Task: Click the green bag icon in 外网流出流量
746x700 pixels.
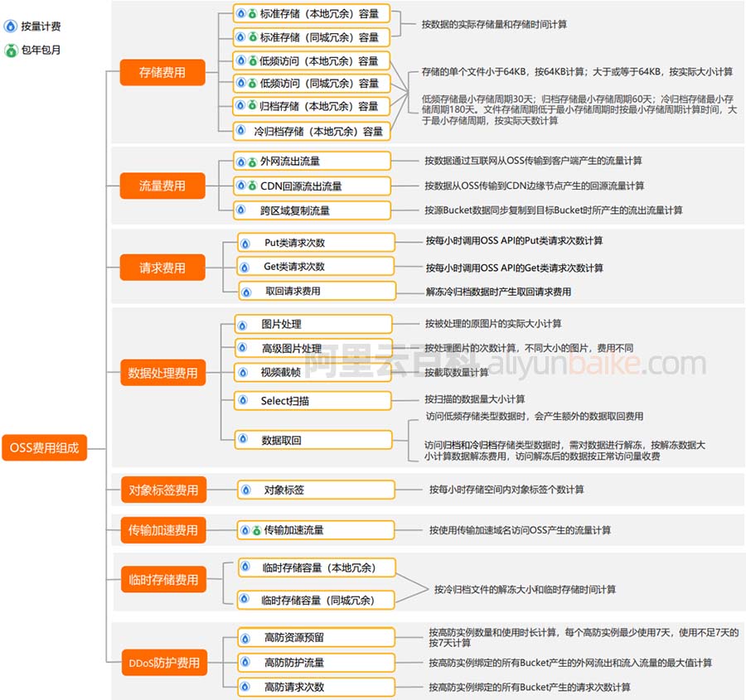Action: pyautogui.click(x=253, y=162)
